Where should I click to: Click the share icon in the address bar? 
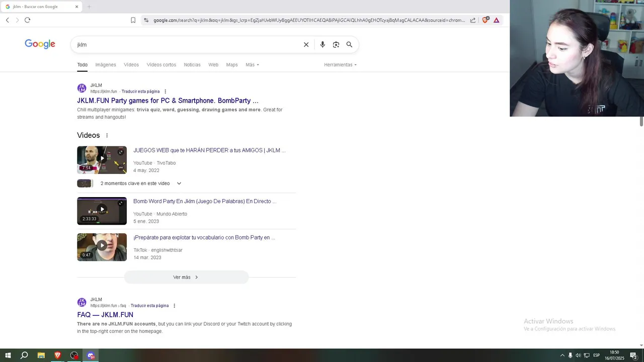[x=473, y=20]
